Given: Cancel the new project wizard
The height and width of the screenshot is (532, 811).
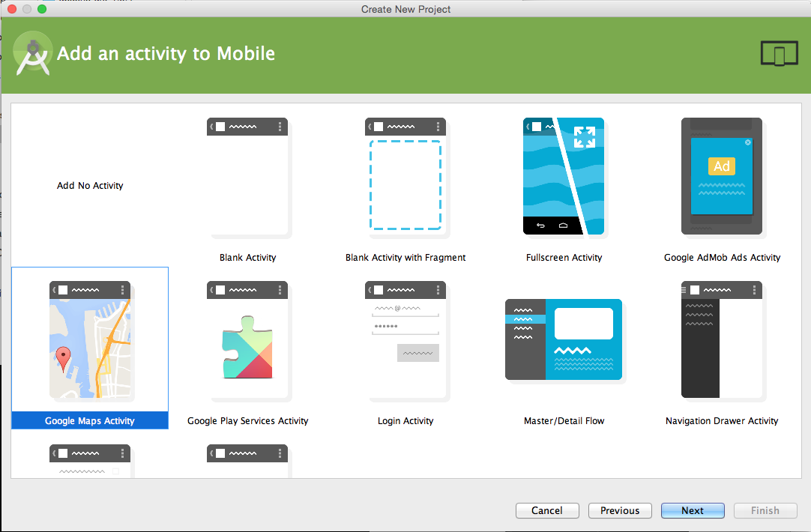Looking at the screenshot, I should point(547,510).
